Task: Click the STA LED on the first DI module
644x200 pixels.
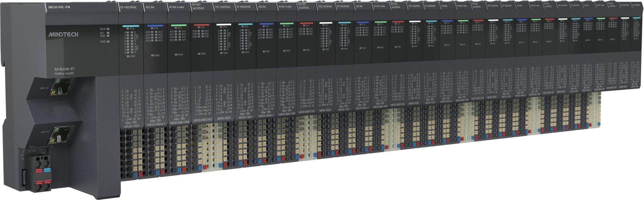Action: [x=127, y=29]
